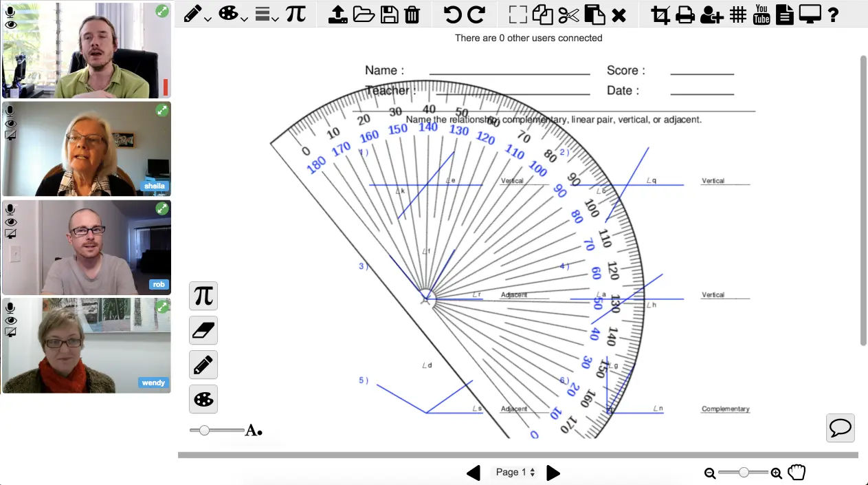Select the eraser tool in left panel
The image size is (868, 485).
click(x=203, y=330)
